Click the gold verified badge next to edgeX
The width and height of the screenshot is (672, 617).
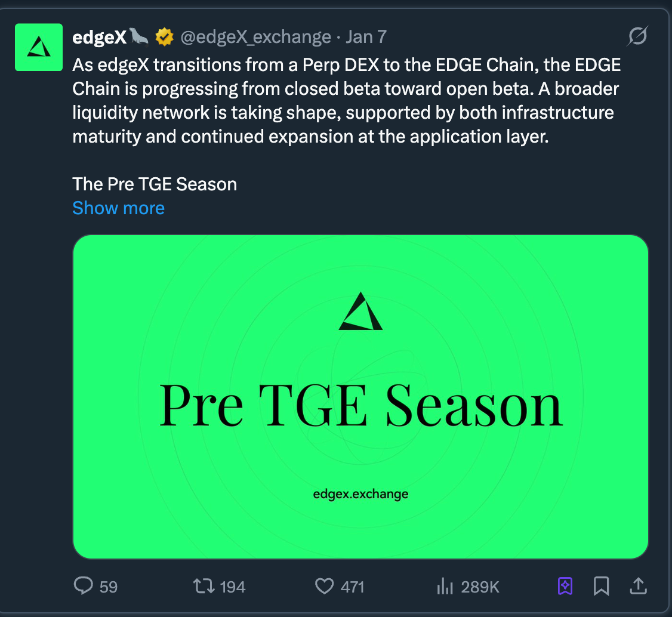point(164,36)
